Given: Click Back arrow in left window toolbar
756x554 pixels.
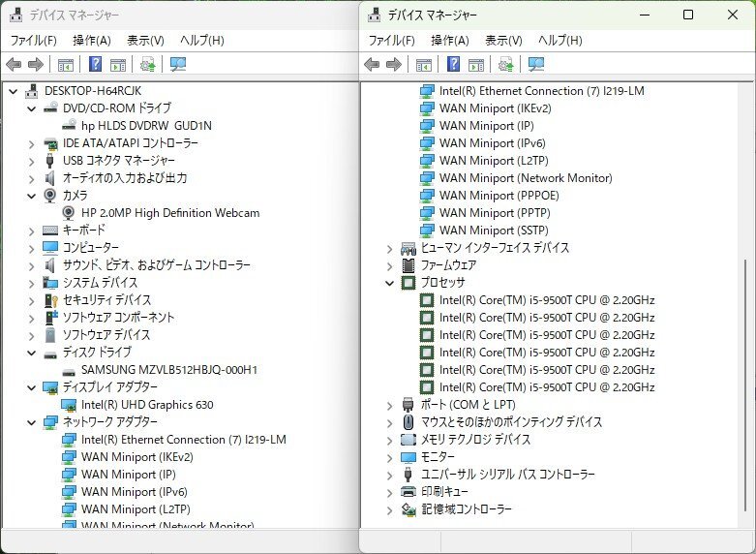Looking at the screenshot, I should coord(14,64).
